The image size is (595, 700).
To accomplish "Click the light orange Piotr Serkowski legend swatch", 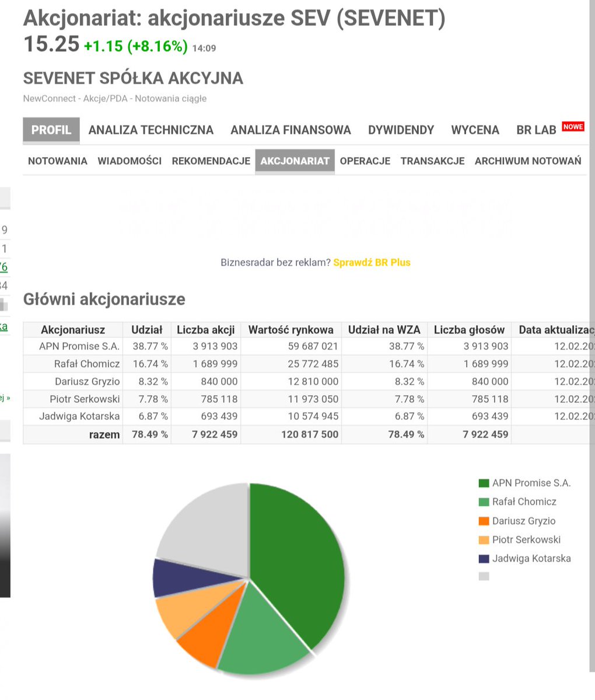I will point(484,539).
